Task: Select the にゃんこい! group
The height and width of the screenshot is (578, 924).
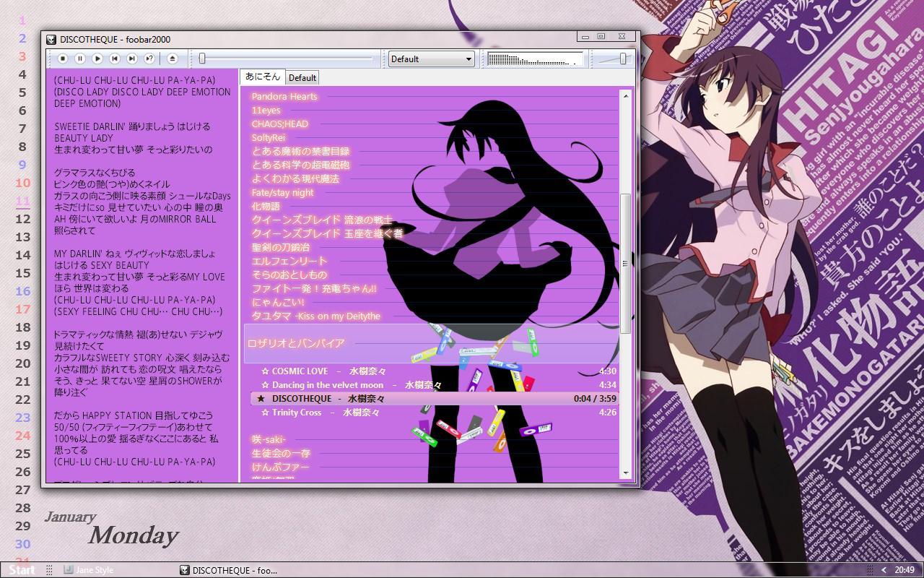Action: tap(278, 302)
